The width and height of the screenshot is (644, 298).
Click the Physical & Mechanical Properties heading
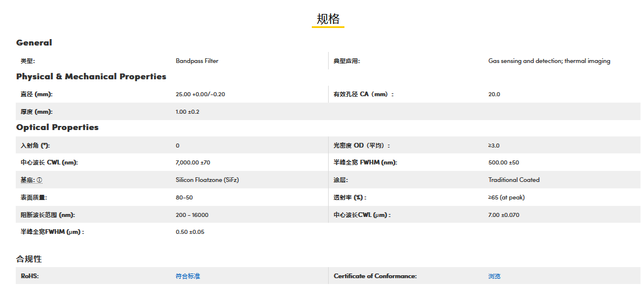coord(91,76)
